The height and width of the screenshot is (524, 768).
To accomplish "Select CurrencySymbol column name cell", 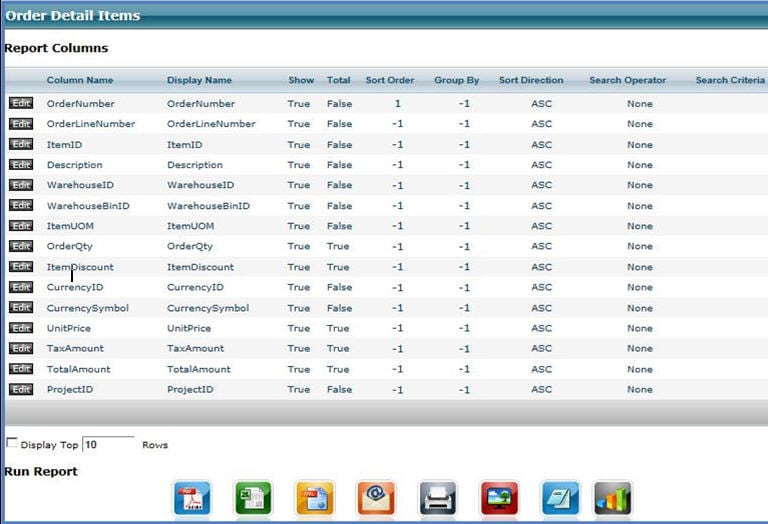I will pos(88,308).
